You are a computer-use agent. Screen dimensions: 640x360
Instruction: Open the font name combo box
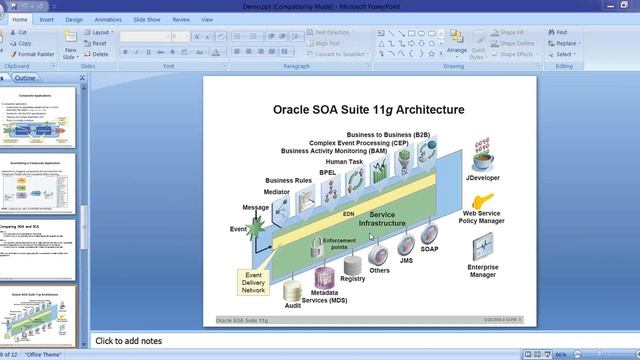point(145,36)
